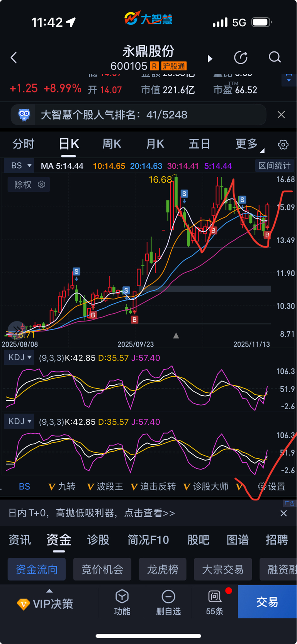Open 除权 adjustment gear setting

click(41, 184)
